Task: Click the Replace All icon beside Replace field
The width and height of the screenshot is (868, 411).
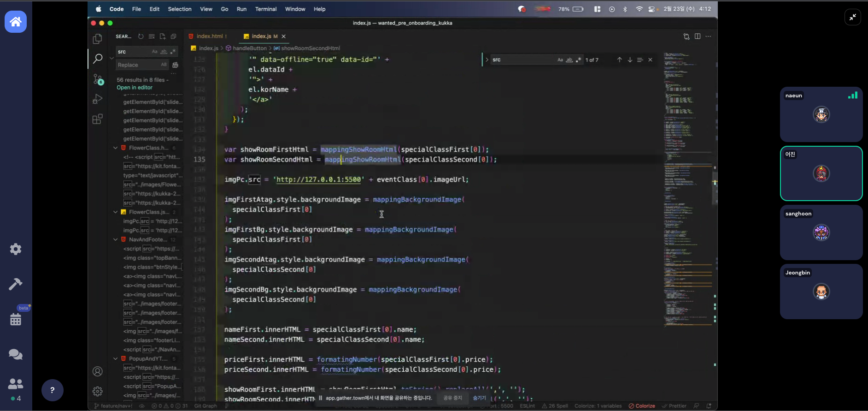Action: 175,65
